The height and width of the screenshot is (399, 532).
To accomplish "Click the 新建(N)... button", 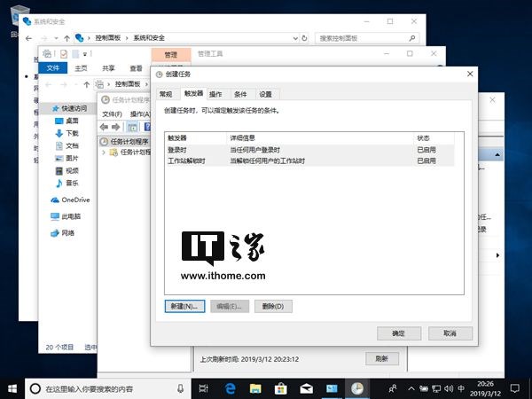I will coord(184,306).
